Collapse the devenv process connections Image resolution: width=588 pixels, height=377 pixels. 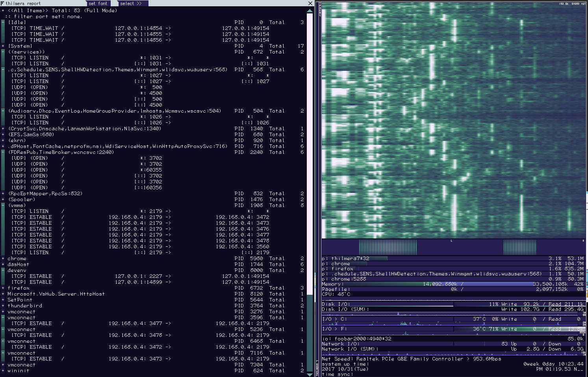click(3, 270)
